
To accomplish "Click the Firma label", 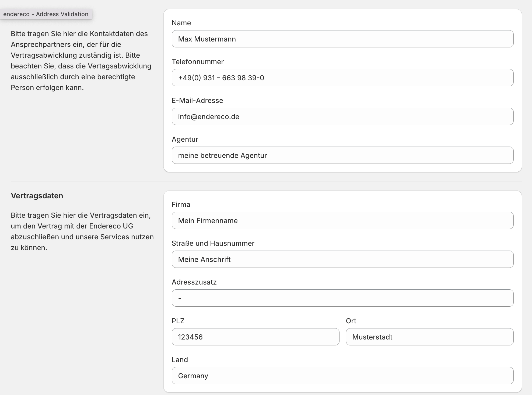I will 181,205.
